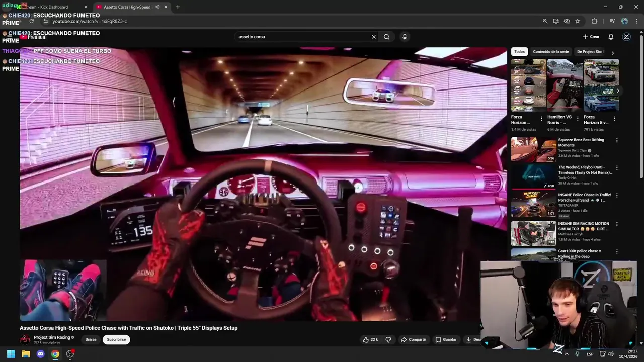This screenshot has width=644, height=362.
Task: Dislike the video with thumbs down
Action: tap(388, 339)
